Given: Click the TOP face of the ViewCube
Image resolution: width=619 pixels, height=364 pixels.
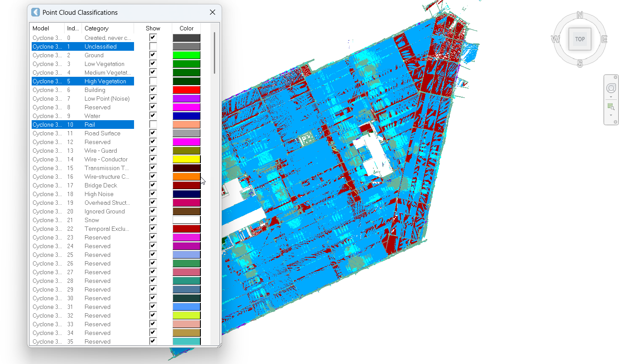Looking at the screenshot, I should [580, 39].
